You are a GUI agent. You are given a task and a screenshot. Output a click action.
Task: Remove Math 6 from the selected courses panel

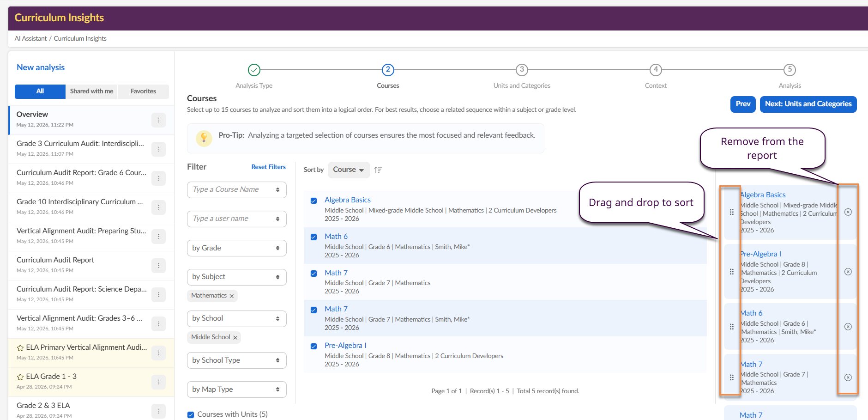[848, 327]
